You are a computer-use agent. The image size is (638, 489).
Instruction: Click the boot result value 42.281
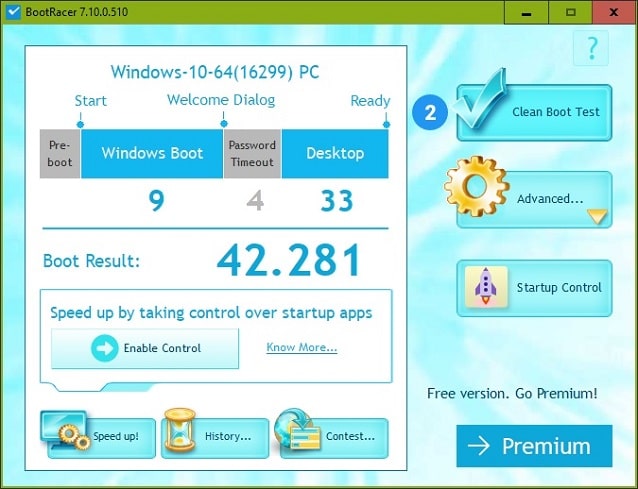[288, 260]
